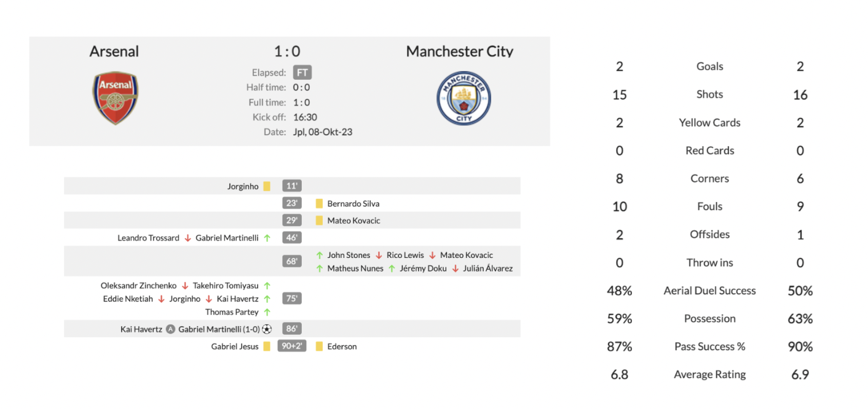The image size is (868, 409).
Task: Click the Arsenal club crest
Action: pos(115,98)
